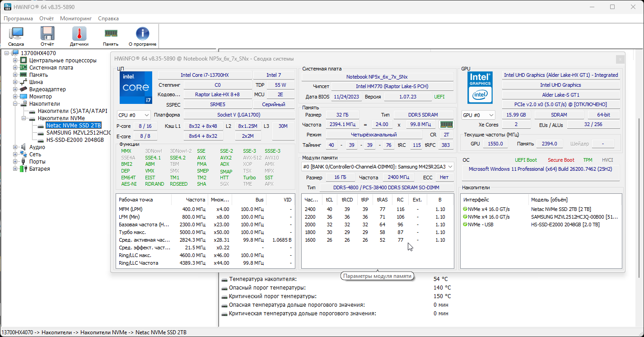Click the Intel Core i7 logo

pyautogui.click(x=136, y=88)
